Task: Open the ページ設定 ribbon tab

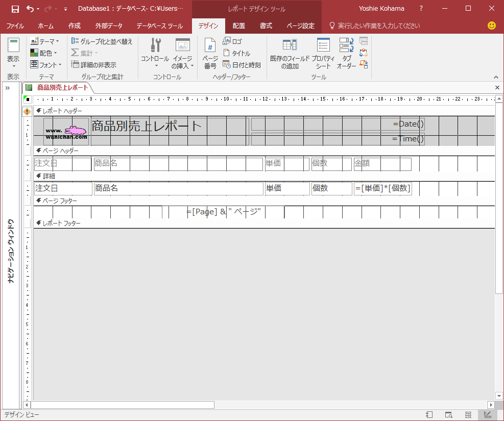Action: [x=301, y=26]
